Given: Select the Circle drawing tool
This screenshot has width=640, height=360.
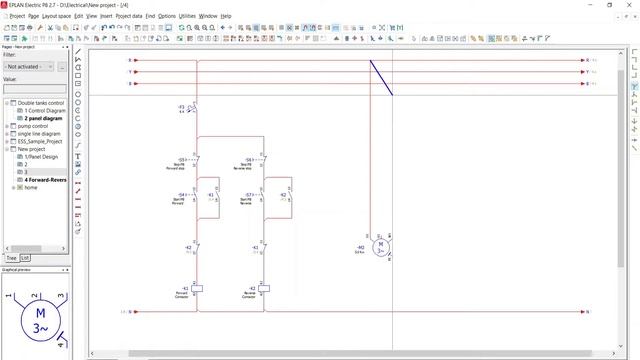Looking at the screenshot, I should pyautogui.click(x=78, y=94).
